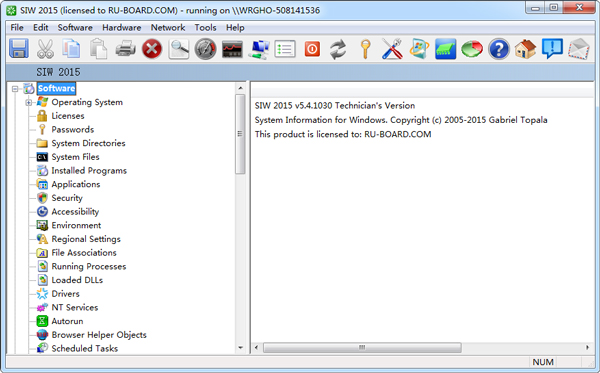Click the envelope mail toolbar icon
The image size is (600, 373).
tap(579, 49)
